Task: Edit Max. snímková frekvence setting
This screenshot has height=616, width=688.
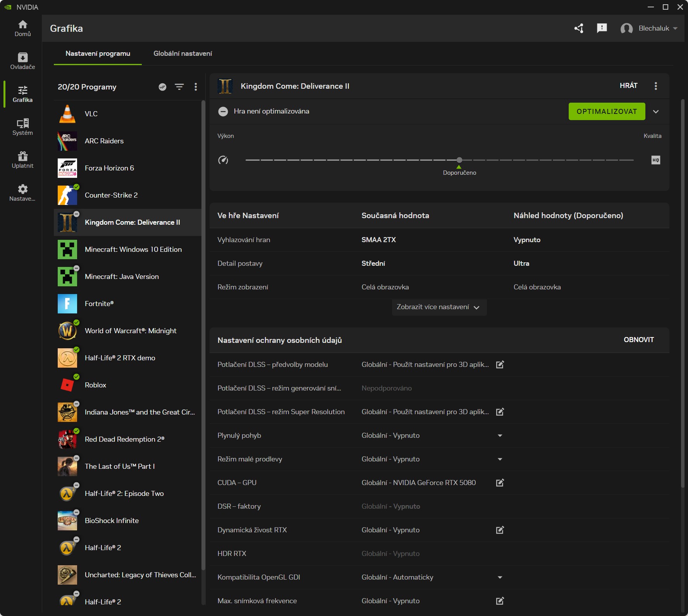Action: coord(500,601)
